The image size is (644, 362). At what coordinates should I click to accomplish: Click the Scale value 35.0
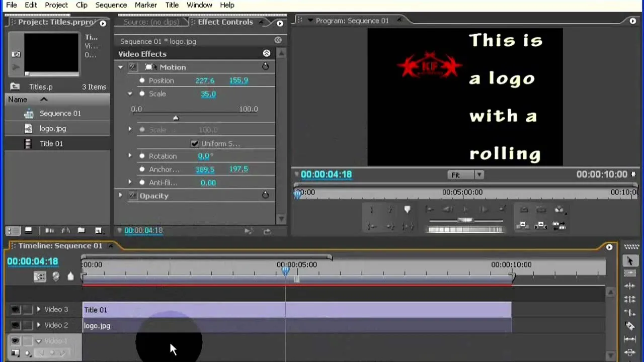pos(208,94)
